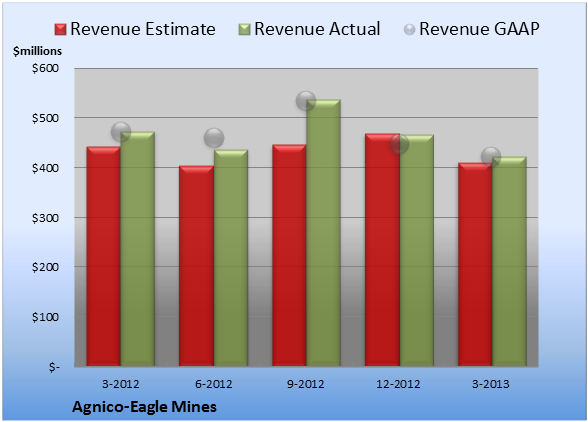Screen dimensions: 588x422
Task: Click the $400 axis value
Action: [x=45, y=168]
